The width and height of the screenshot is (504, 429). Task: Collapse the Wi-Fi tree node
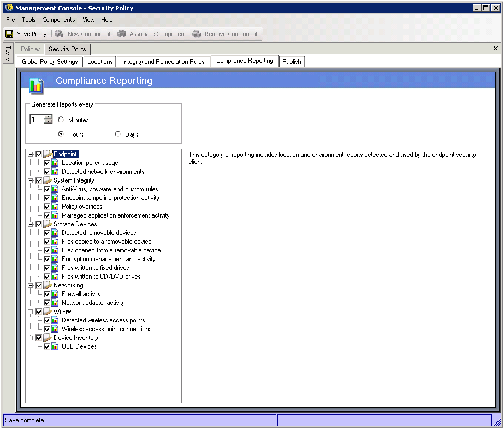[30, 312]
